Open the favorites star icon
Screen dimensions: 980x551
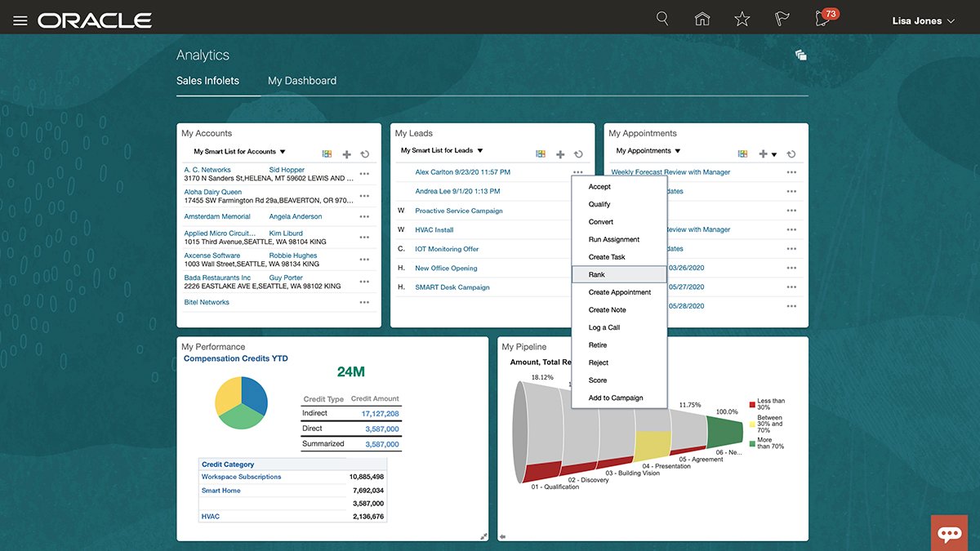click(x=742, y=18)
